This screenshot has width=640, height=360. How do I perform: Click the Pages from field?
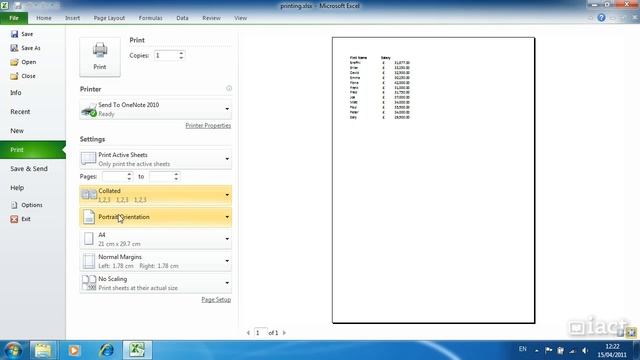[x=114, y=177]
